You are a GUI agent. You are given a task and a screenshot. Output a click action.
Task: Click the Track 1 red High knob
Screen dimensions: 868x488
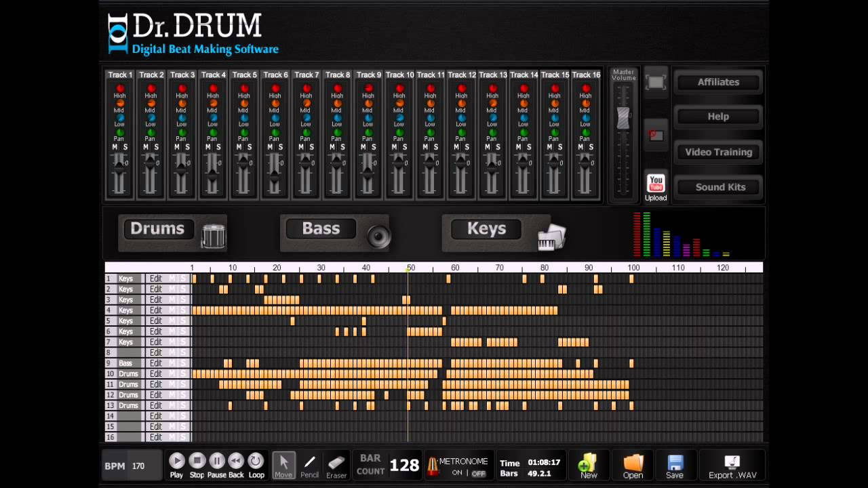pyautogui.click(x=120, y=89)
